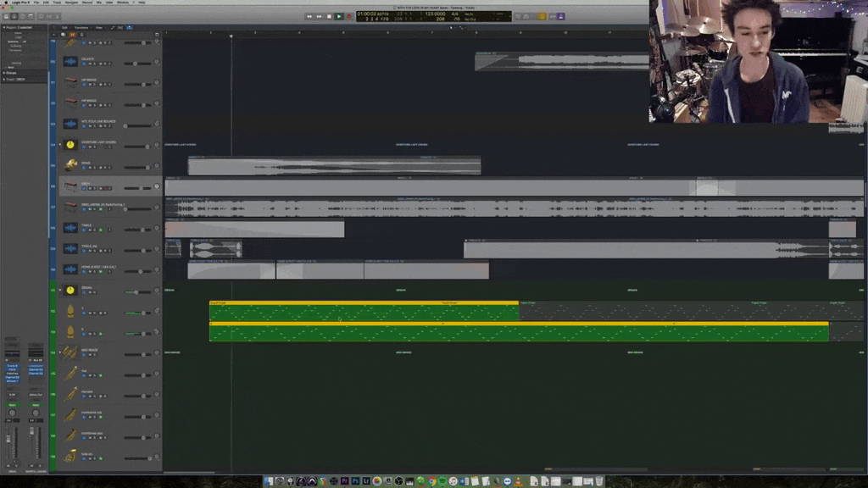Click the Play button in transport
The height and width of the screenshot is (488, 868).
point(339,16)
